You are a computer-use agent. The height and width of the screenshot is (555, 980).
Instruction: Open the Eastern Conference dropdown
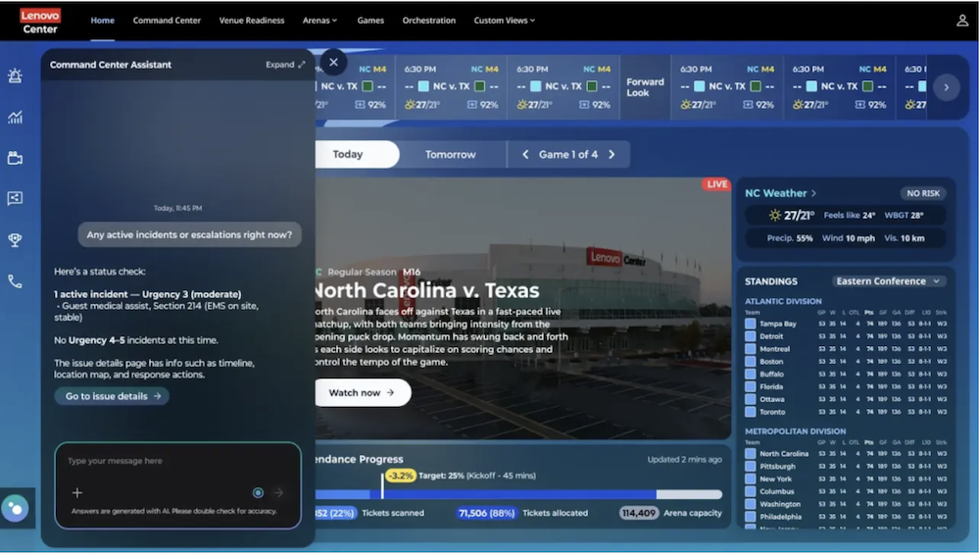point(888,281)
